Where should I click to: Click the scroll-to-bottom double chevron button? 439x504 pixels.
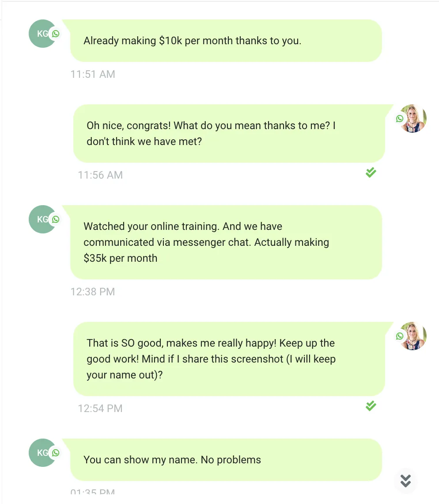point(405,481)
